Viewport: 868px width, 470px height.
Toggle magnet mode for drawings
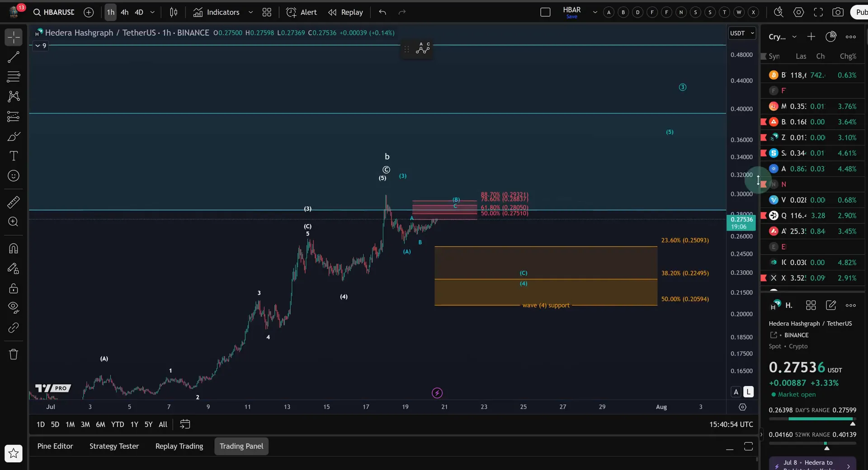(14, 249)
